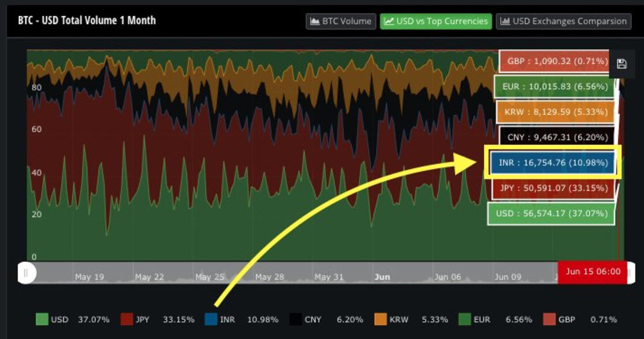The image size is (644, 339).
Task: Click the EUR 10,015.83 tooltip label
Action: [x=555, y=86]
